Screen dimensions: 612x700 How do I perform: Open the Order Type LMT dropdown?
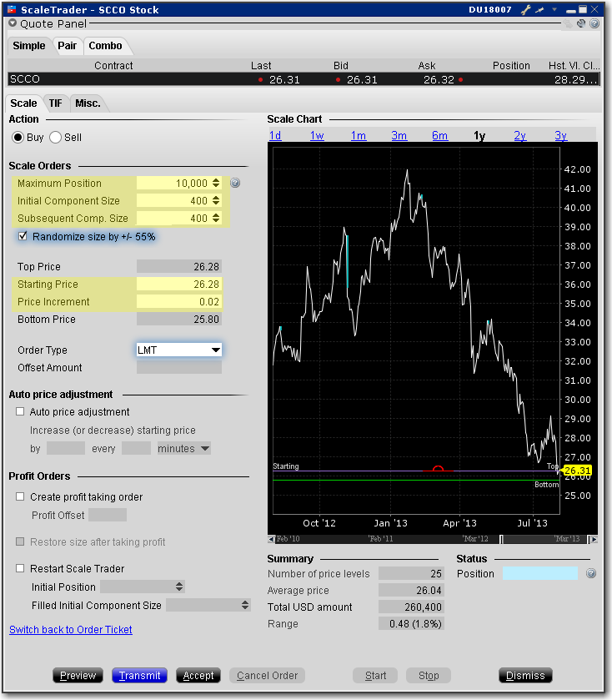(x=179, y=350)
